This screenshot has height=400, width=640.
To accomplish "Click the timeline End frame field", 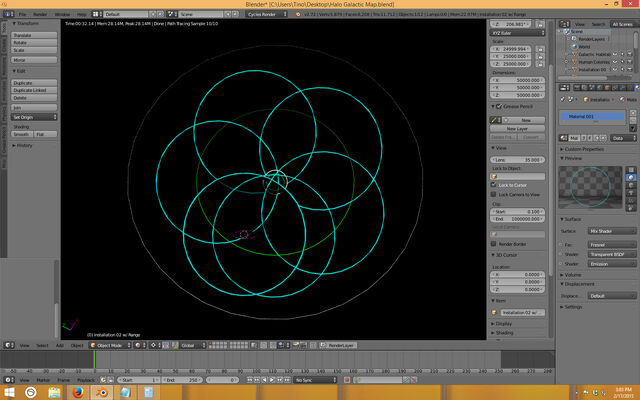I will tap(182, 380).
